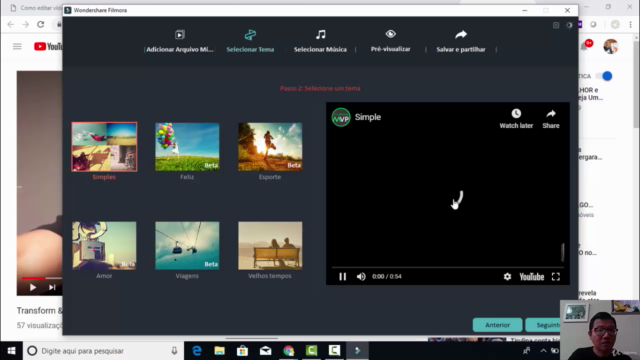Open Google Chrome from the taskbar
Image resolution: width=640 pixels, height=360 pixels.
click(289, 351)
